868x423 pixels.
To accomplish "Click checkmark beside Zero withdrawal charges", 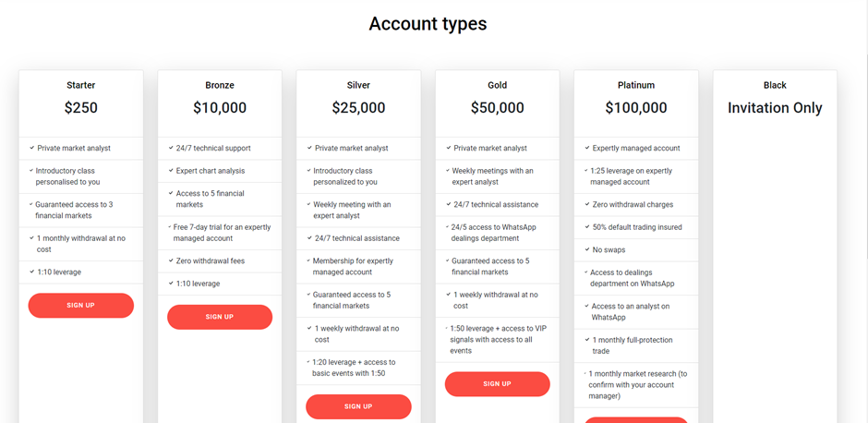I will [587, 205].
